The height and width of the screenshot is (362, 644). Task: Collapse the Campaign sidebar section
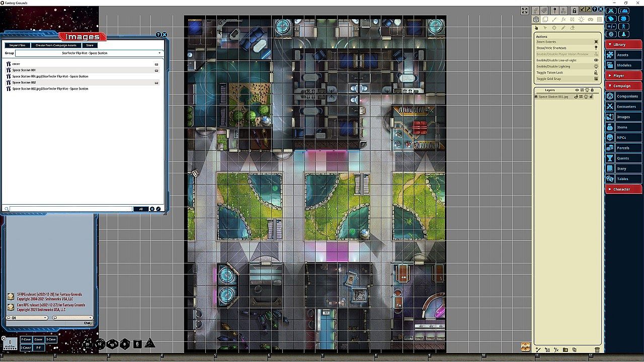point(623,86)
